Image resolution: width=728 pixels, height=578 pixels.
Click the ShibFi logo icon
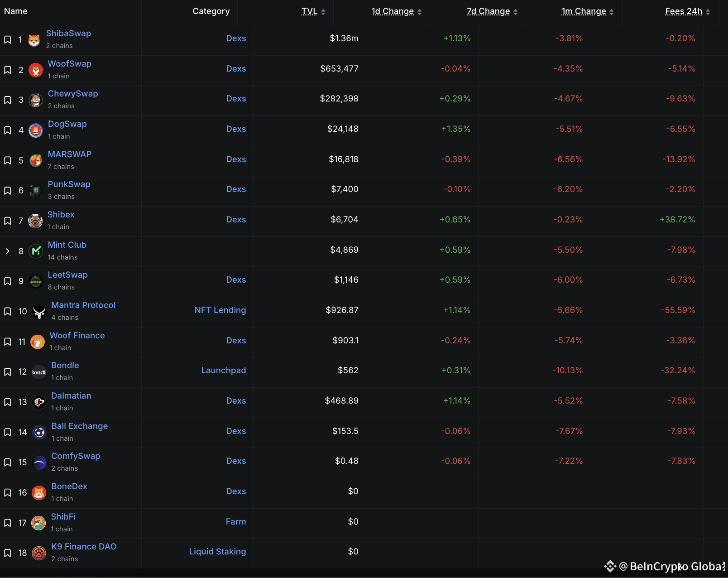pyautogui.click(x=38, y=523)
